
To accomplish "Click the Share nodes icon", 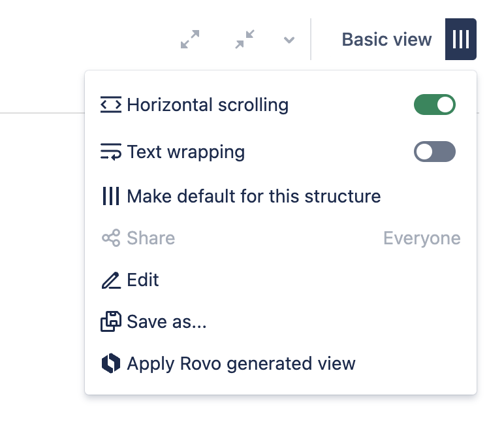I will (111, 238).
